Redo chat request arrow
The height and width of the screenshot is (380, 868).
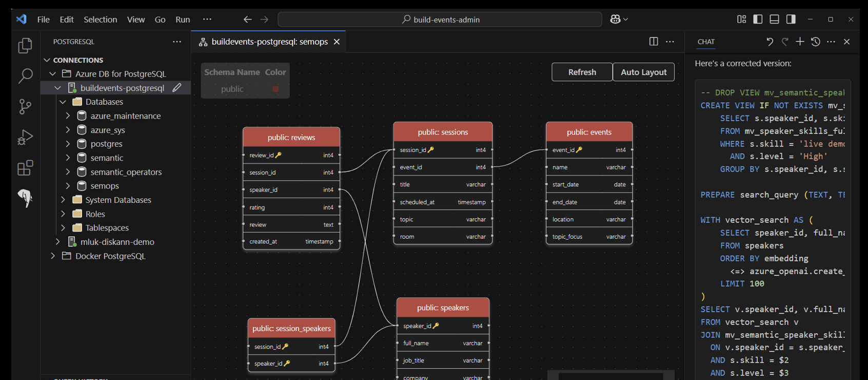(x=785, y=42)
